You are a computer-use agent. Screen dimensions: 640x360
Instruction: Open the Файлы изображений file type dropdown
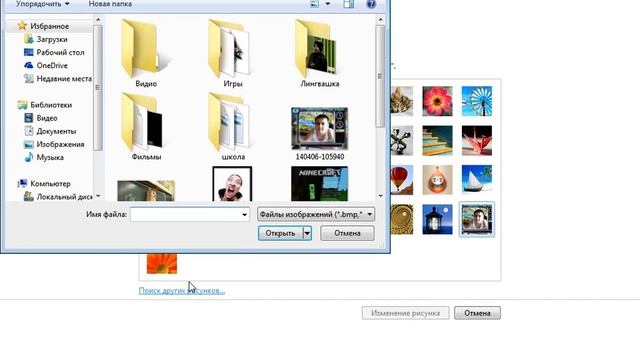click(316, 214)
